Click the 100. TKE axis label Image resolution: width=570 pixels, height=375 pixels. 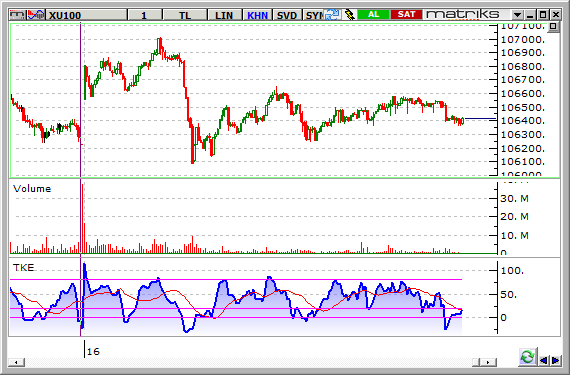(512, 271)
